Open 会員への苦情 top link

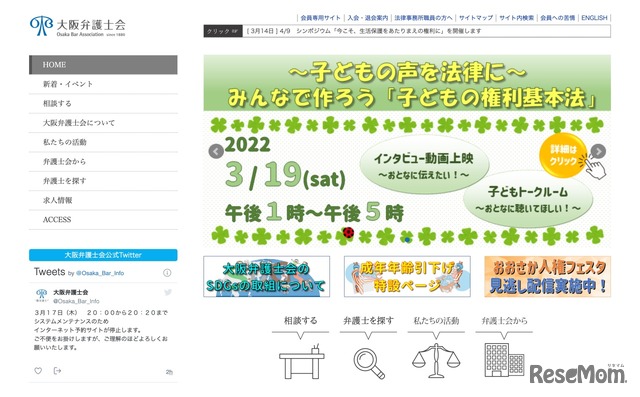[557, 18]
